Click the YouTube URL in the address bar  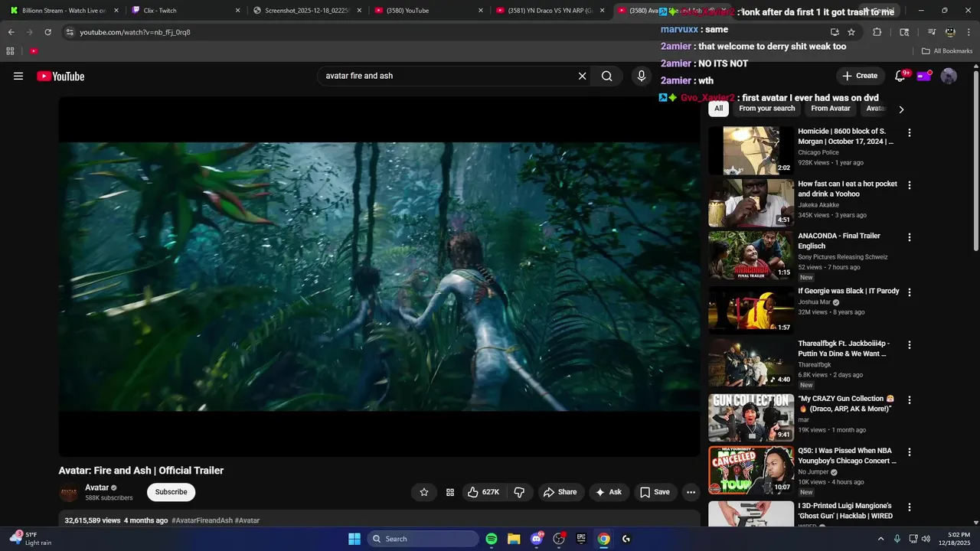point(135,32)
